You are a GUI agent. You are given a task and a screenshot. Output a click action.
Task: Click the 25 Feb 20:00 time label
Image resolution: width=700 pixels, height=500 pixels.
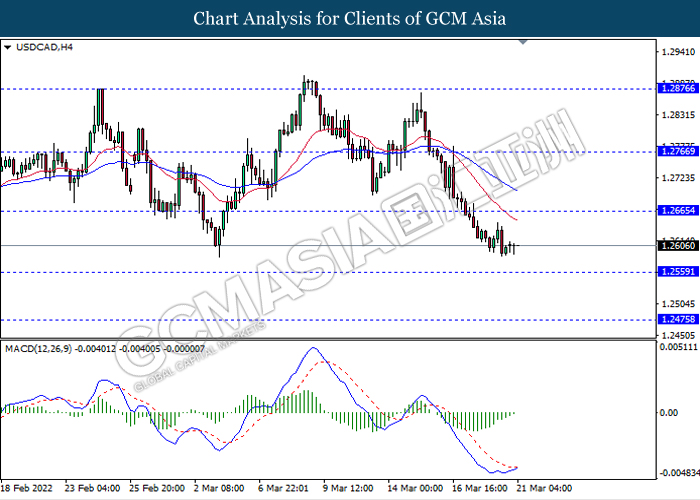157,488
